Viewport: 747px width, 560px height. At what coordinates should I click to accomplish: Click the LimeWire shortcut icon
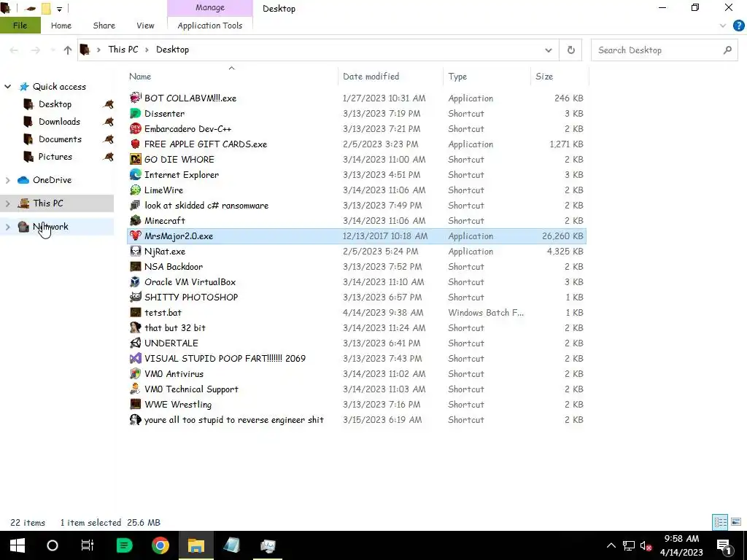pos(135,190)
